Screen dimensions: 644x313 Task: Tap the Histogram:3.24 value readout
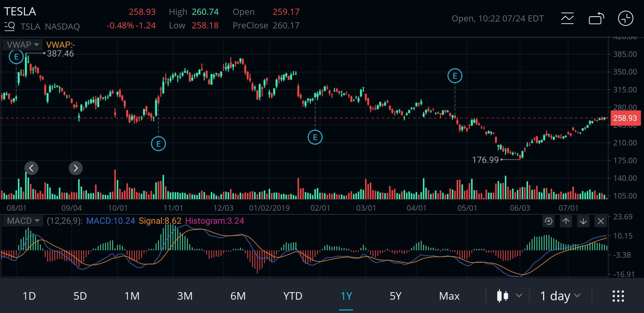click(214, 221)
